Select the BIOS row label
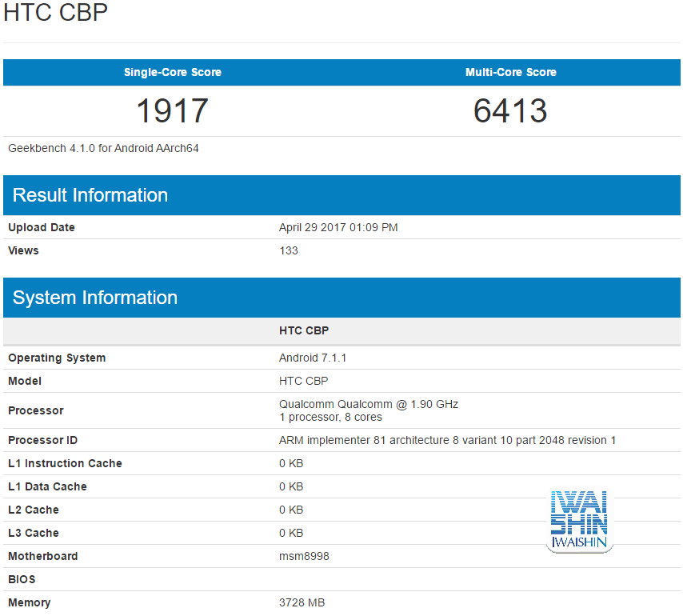Viewport: 683px width, 616px height. (x=22, y=579)
